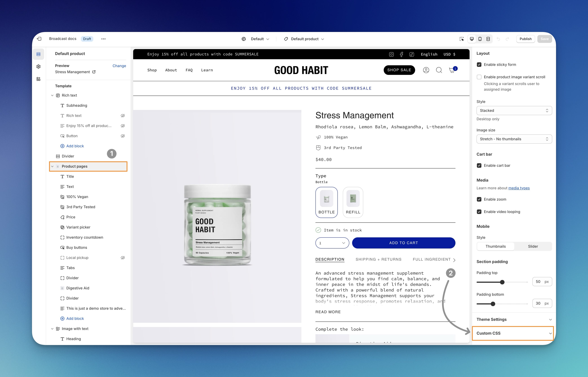
Task: Open the three-dot more actions menu
Action: (x=103, y=39)
